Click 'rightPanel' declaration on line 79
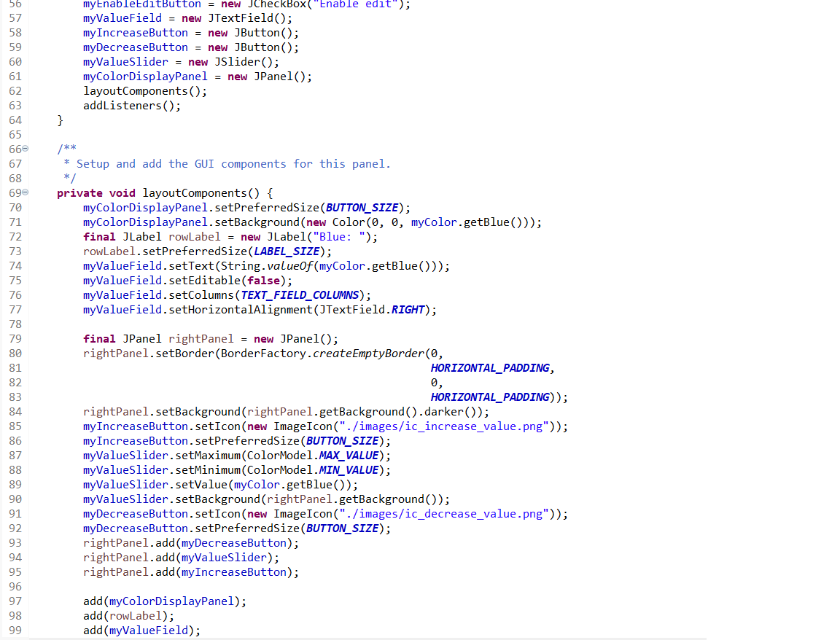Image resolution: width=840 pixels, height=640 pixels. coord(201,339)
